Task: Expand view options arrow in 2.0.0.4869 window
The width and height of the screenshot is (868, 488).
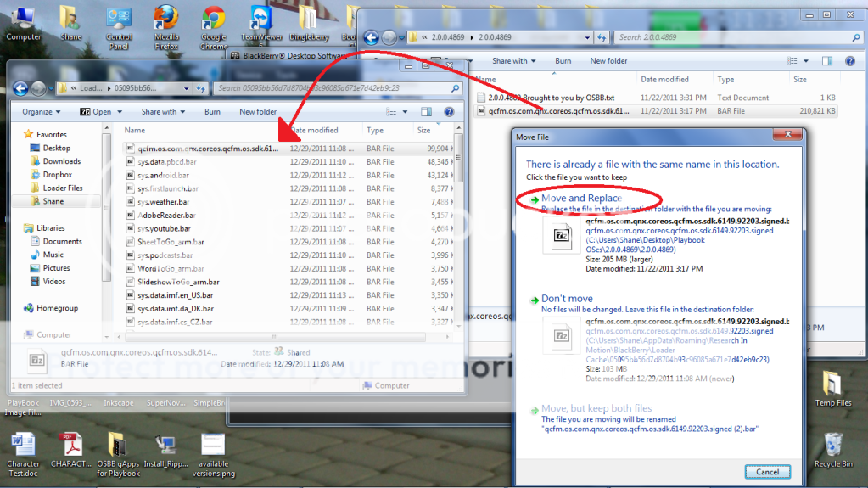Action: point(806,61)
